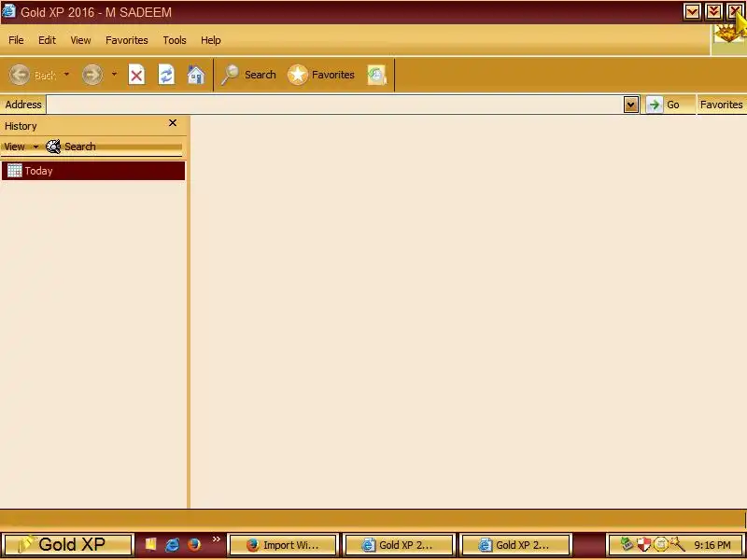
Task: Restore down the Gold XP window
Action: point(713,12)
